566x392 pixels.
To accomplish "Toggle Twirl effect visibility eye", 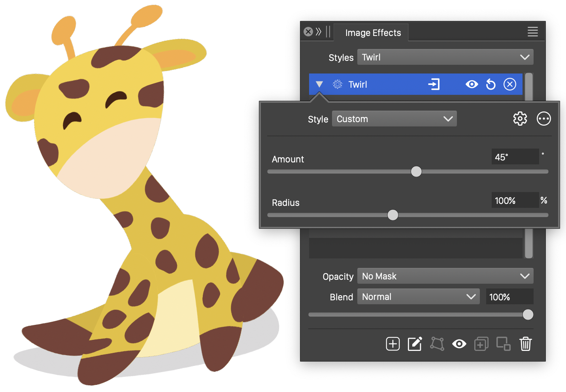I will 472,85.
